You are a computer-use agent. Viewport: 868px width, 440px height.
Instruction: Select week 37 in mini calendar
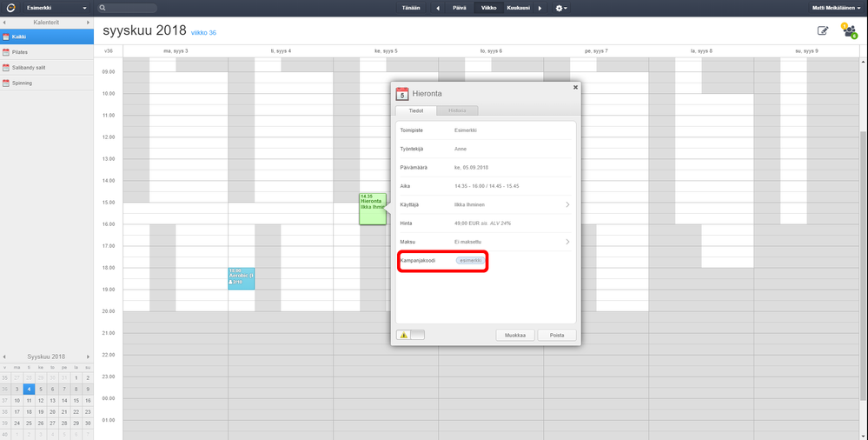[x=5, y=401]
